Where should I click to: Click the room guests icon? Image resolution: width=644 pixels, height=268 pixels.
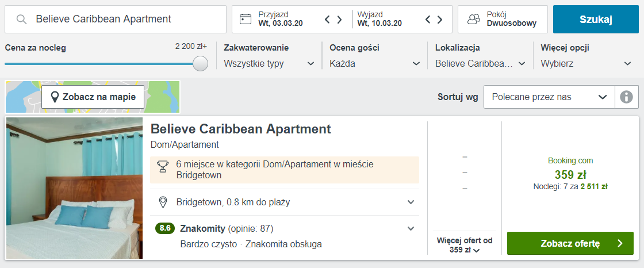point(474,20)
